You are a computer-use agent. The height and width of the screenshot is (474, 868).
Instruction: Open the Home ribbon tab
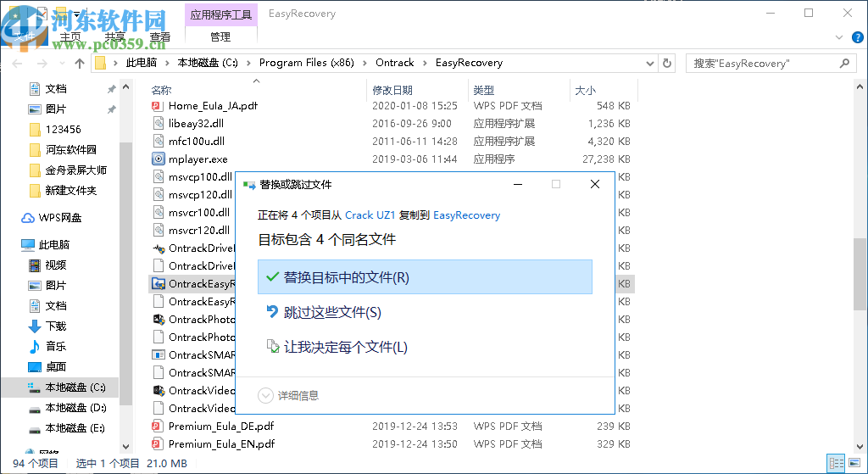coord(70,37)
